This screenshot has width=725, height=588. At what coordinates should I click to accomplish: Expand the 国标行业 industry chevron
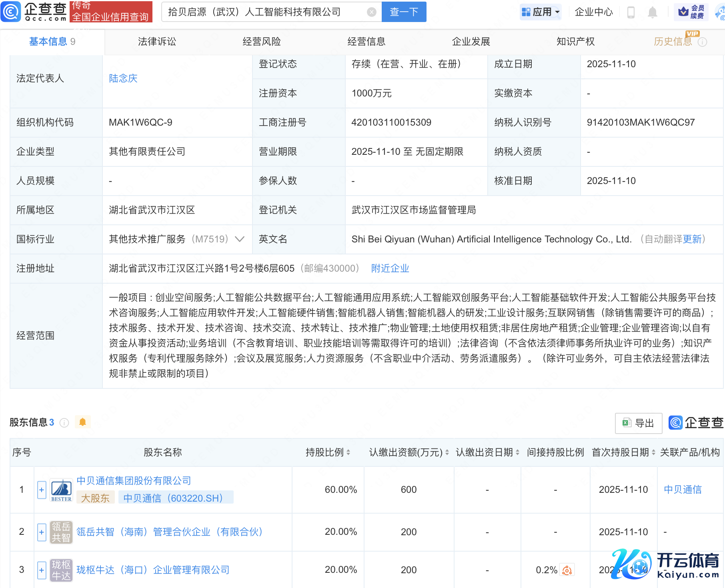(x=240, y=239)
